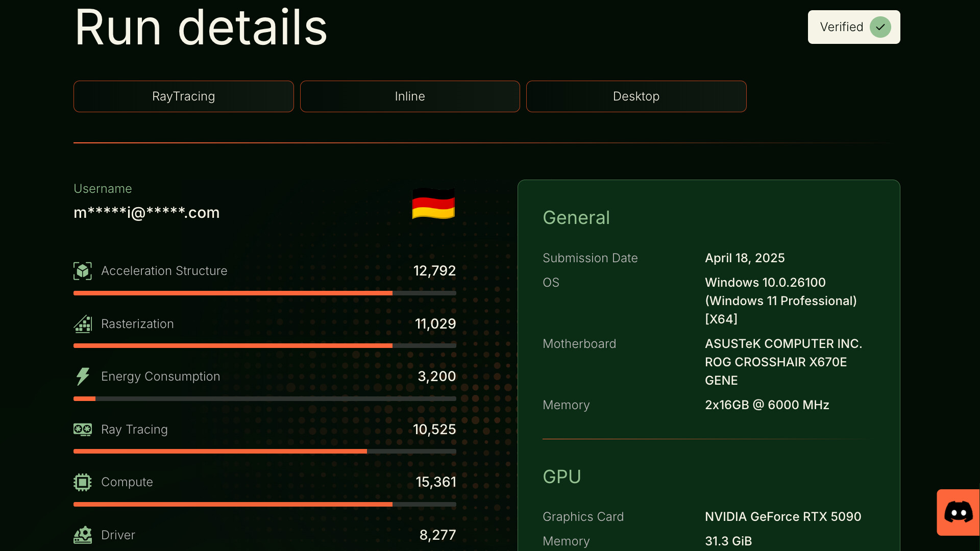Click the GPU section heading
Screen dimensions: 980x551
tap(562, 477)
